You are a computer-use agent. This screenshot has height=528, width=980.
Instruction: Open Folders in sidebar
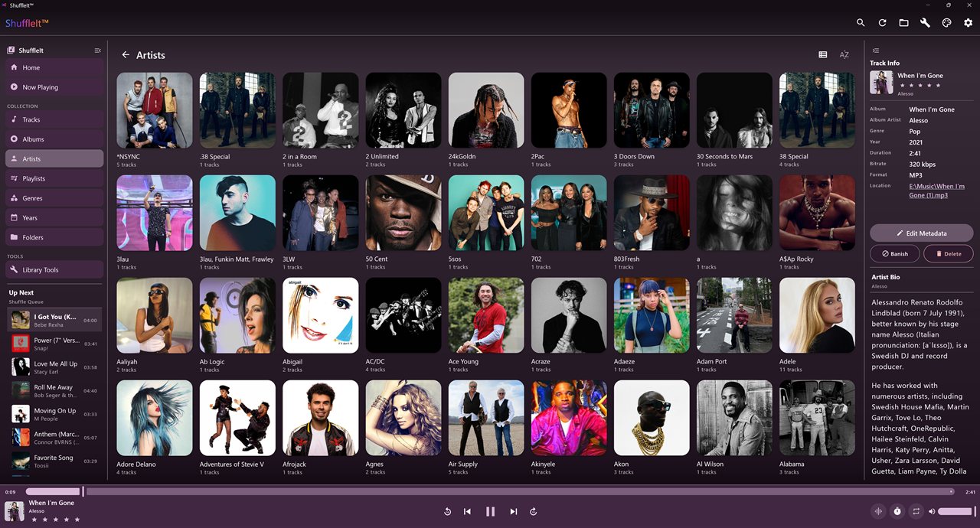coord(54,237)
